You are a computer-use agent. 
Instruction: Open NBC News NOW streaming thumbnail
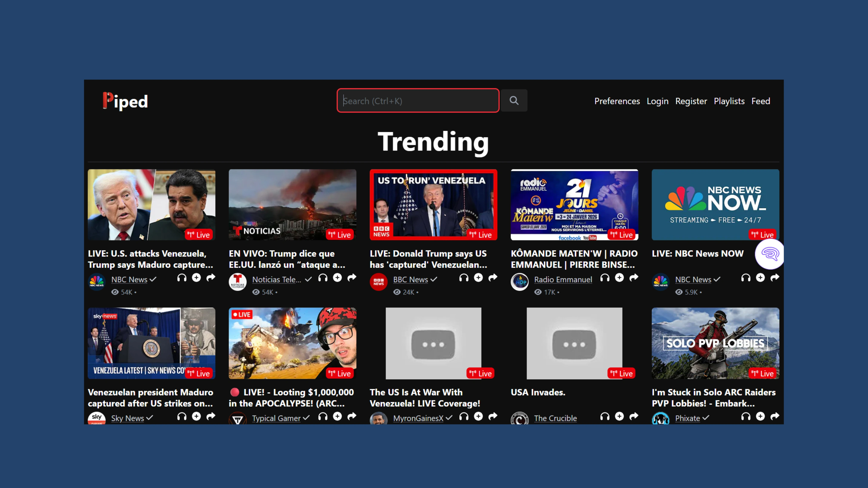(x=715, y=205)
